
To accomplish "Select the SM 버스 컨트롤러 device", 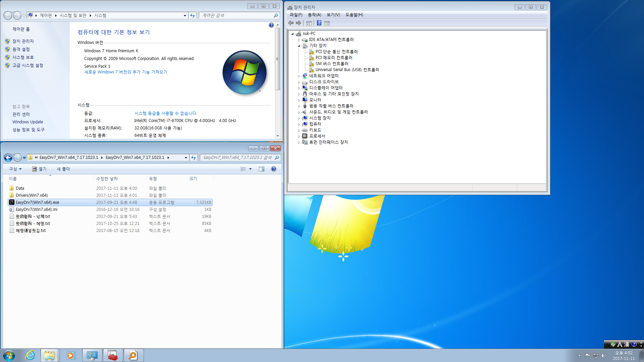I will tap(332, 64).
